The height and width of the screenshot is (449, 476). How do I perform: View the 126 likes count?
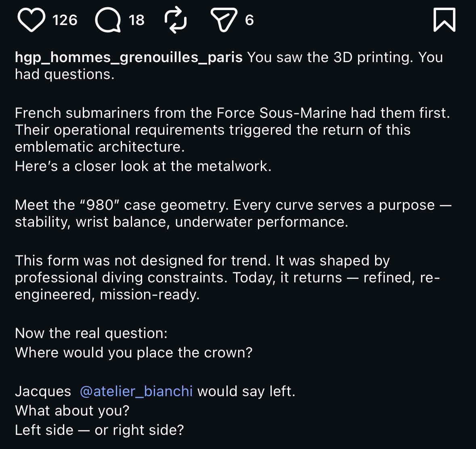pyautogui.click(x=65, y=20)
